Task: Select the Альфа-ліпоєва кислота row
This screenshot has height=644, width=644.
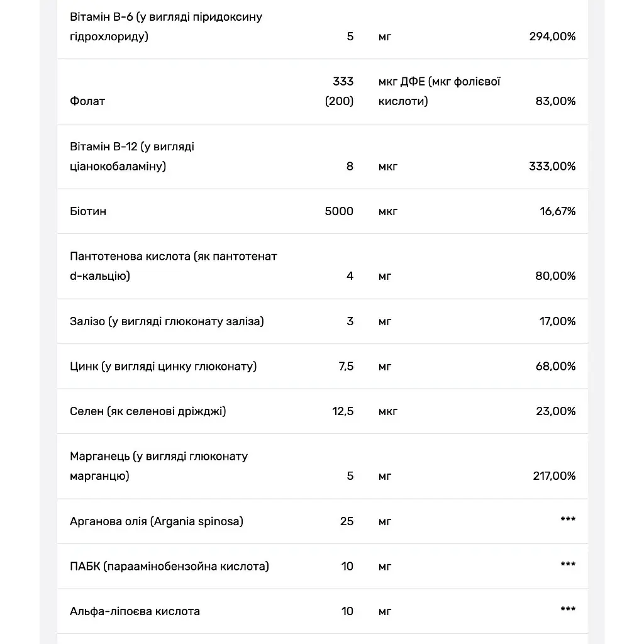Action: 323,611
